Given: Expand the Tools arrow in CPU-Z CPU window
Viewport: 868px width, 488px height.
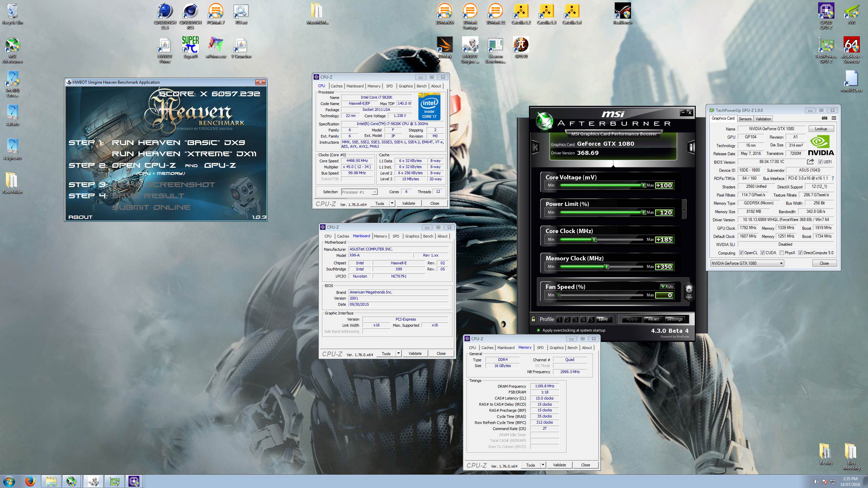Looking at the screenshot, I should 392,203.
